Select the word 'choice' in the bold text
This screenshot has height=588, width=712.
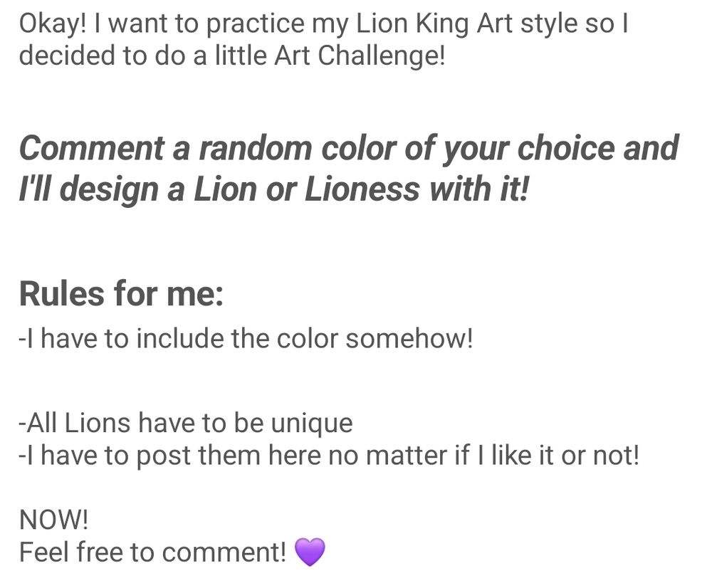(x=565, y=149)
